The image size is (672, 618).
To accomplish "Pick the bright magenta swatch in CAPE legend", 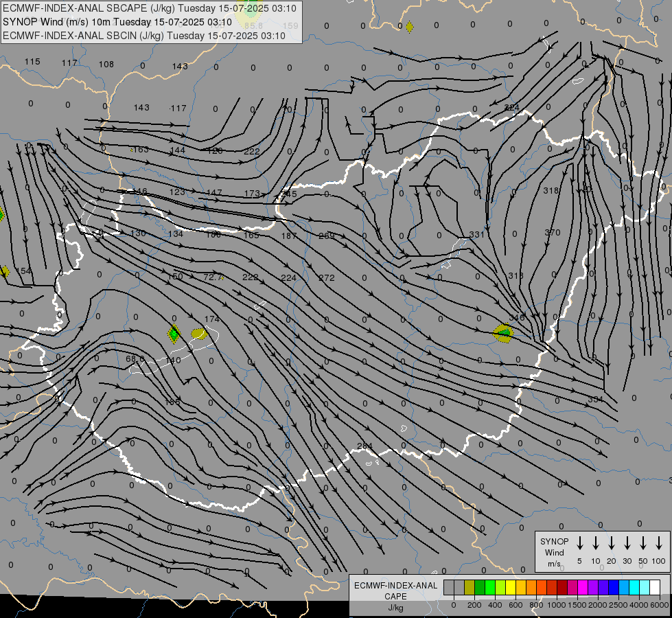I will pyautogui.click(x=583, y=588).
